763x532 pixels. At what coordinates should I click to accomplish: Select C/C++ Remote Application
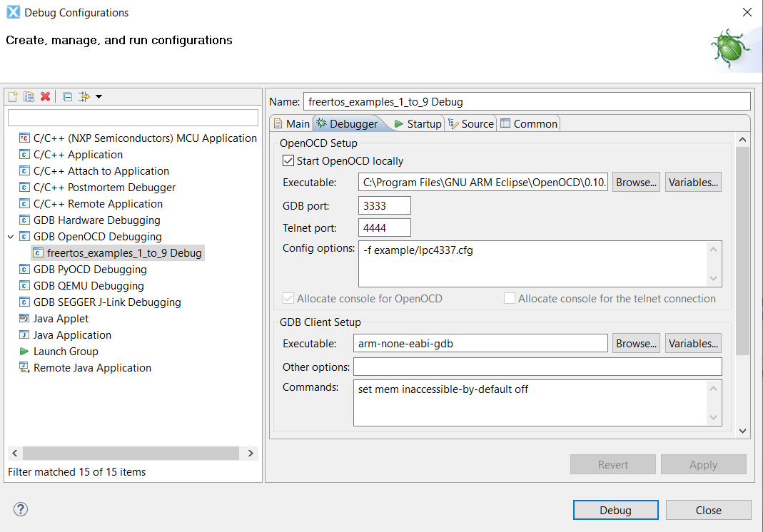(x=98, y=204)
